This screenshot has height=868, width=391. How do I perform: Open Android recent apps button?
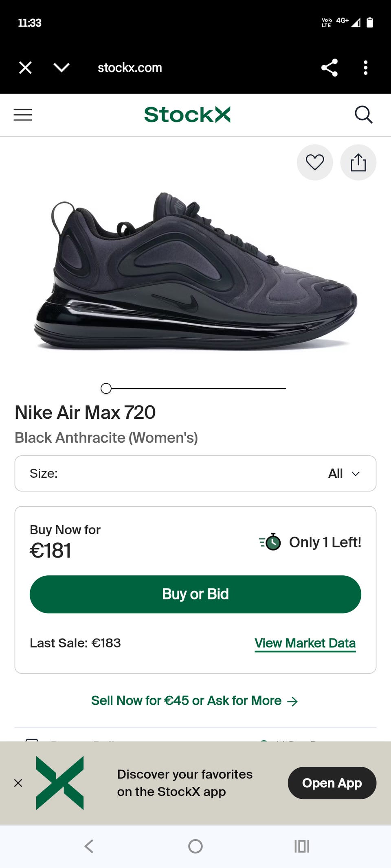coord(302,846)
